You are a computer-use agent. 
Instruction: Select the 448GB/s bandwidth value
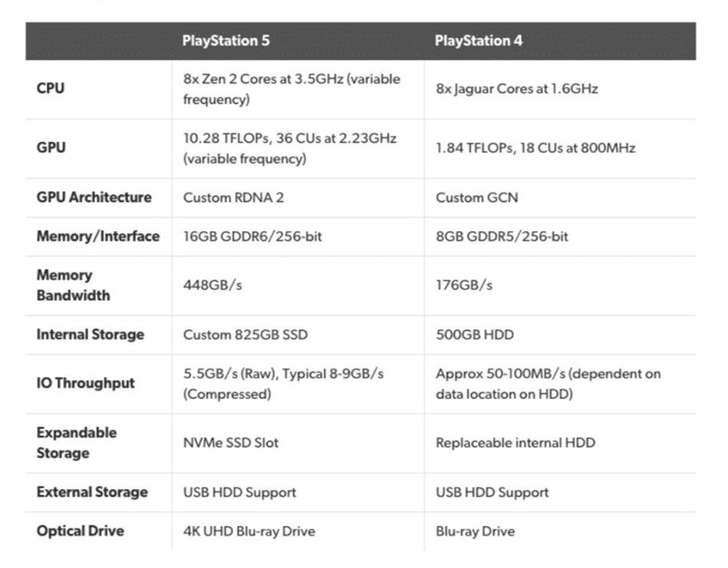tap(211, 286)
